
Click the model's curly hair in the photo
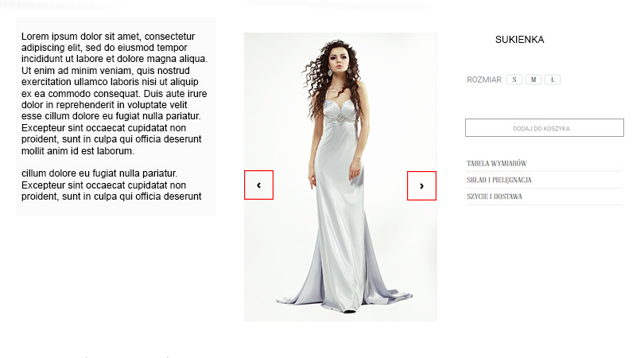coord(314,82)
